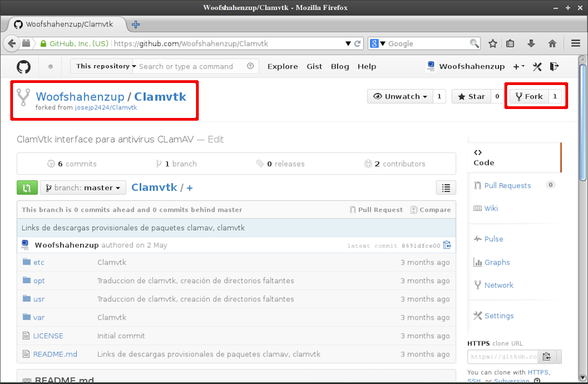Go back with Firefox back arrow

pos(12,43)
